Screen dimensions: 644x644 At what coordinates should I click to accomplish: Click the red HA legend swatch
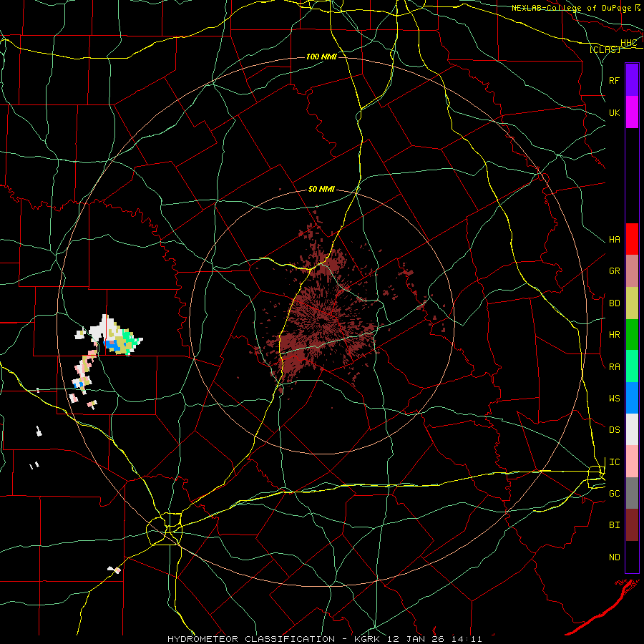632,239
